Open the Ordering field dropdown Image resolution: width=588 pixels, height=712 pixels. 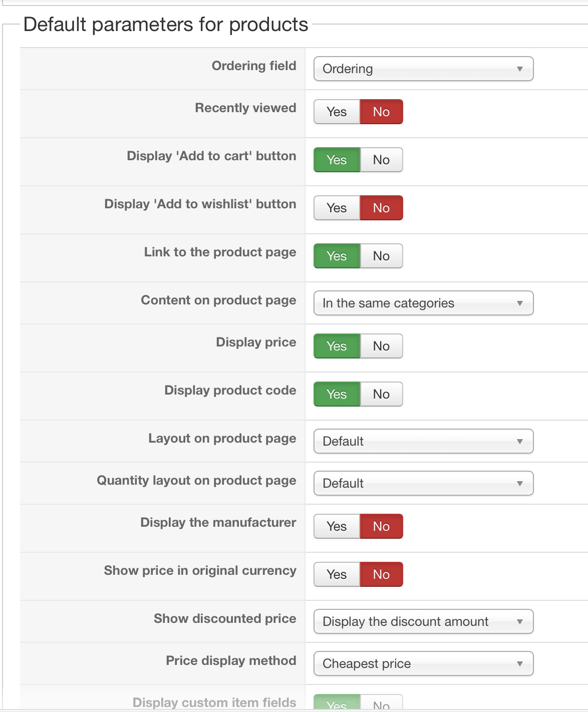pos(423,69)
